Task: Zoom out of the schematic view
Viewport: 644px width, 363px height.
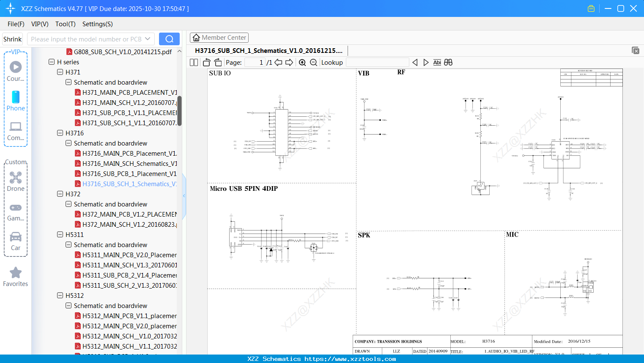Action: coord(313,62)
